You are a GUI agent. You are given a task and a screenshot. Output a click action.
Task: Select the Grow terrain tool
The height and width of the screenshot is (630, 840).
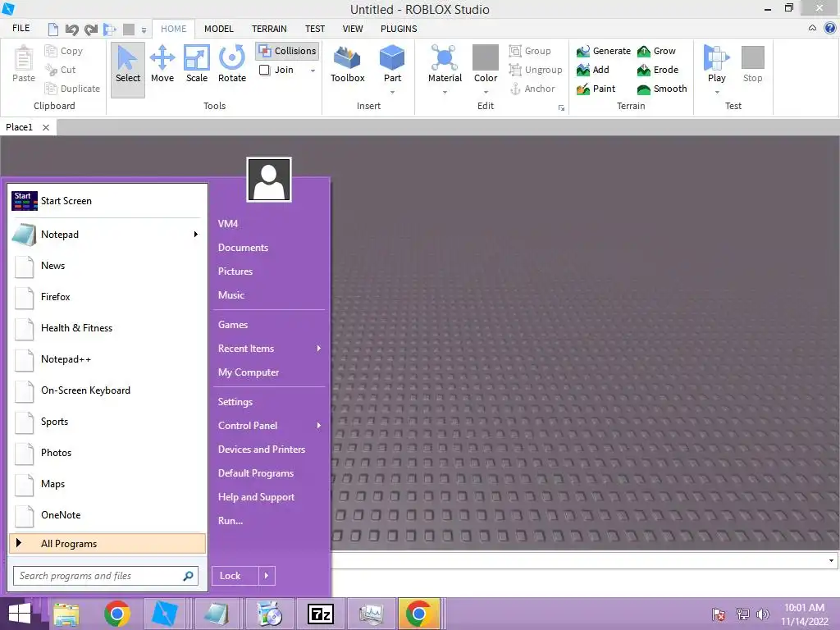pos(656,51)
